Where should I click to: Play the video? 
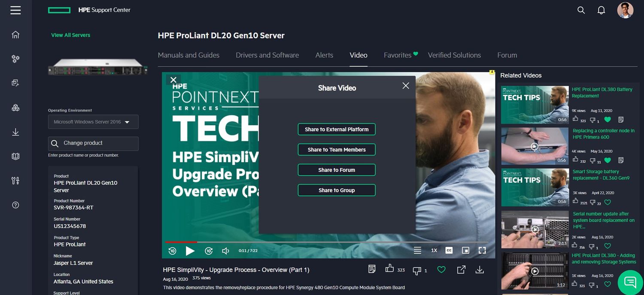pyautogui.click(x=190, y=251)
